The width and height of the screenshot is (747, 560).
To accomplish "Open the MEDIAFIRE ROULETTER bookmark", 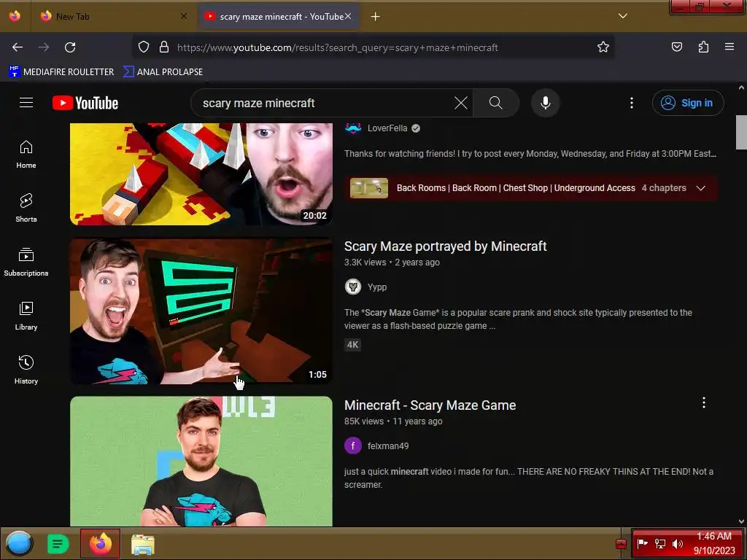I will [x=61, y=72].
